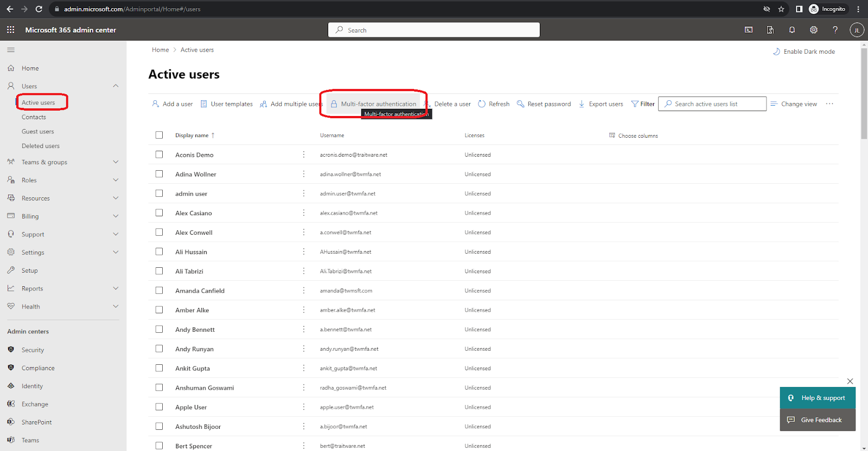Image resolution: width=868 pixels, height=451 pixels.
Task: Open Compliance admin center
Action: pyautogui.click(x=38, y=368)
